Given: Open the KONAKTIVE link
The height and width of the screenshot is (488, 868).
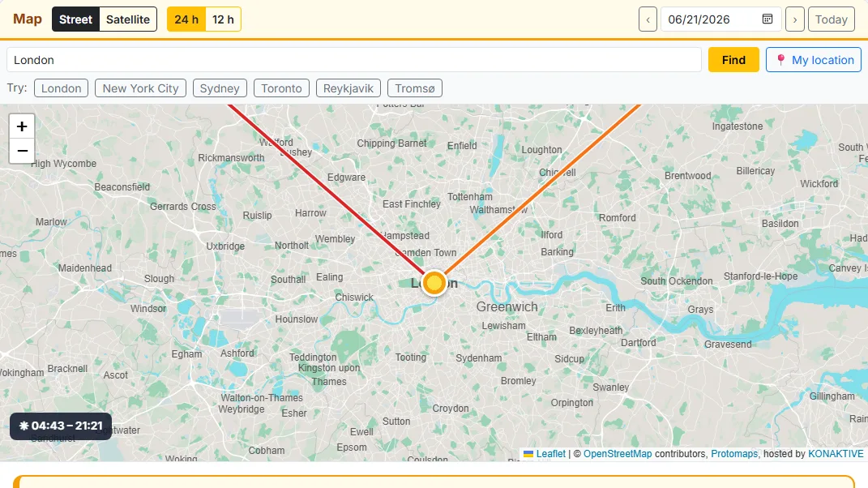Looking at the screenshot, I should click(x=836, y=454).
